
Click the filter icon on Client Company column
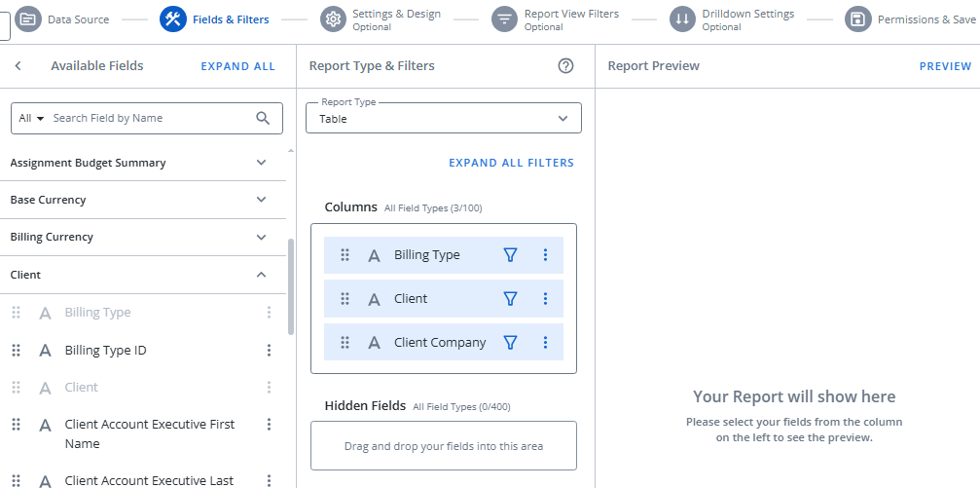point(510,343)
